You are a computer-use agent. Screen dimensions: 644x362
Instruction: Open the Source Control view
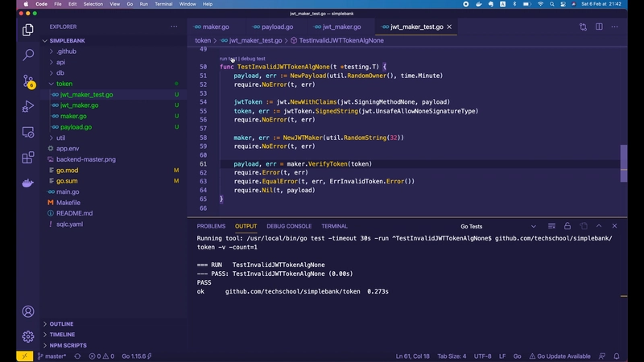[28, 80]
